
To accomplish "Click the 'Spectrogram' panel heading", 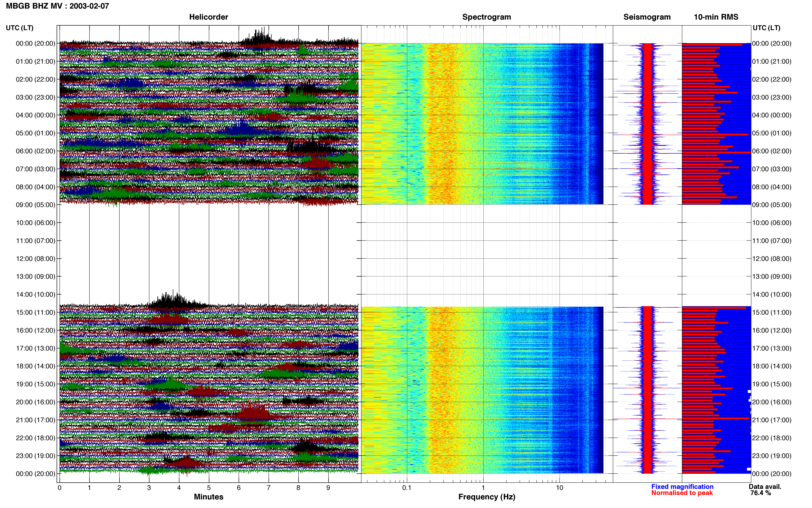I will pos(486,17).
